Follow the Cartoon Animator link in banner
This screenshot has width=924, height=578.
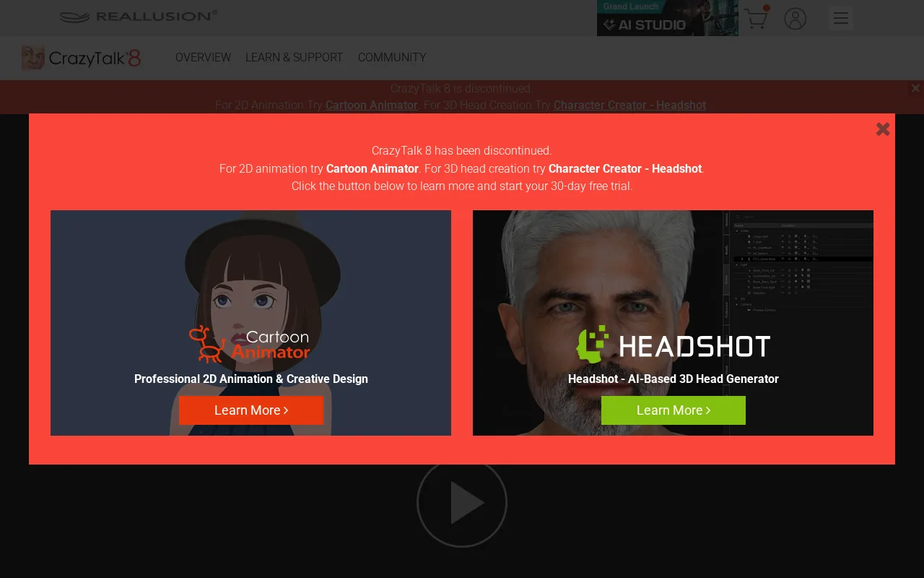(372, 105)
